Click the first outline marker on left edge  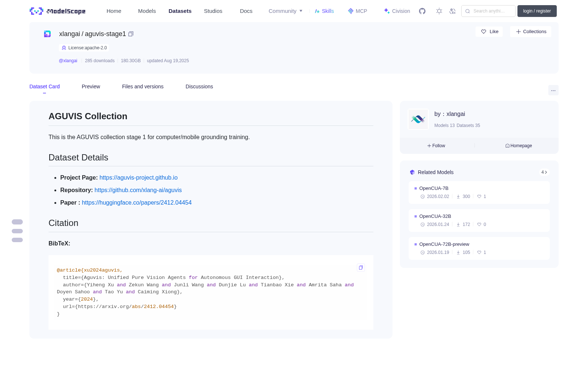click(17, 222)
